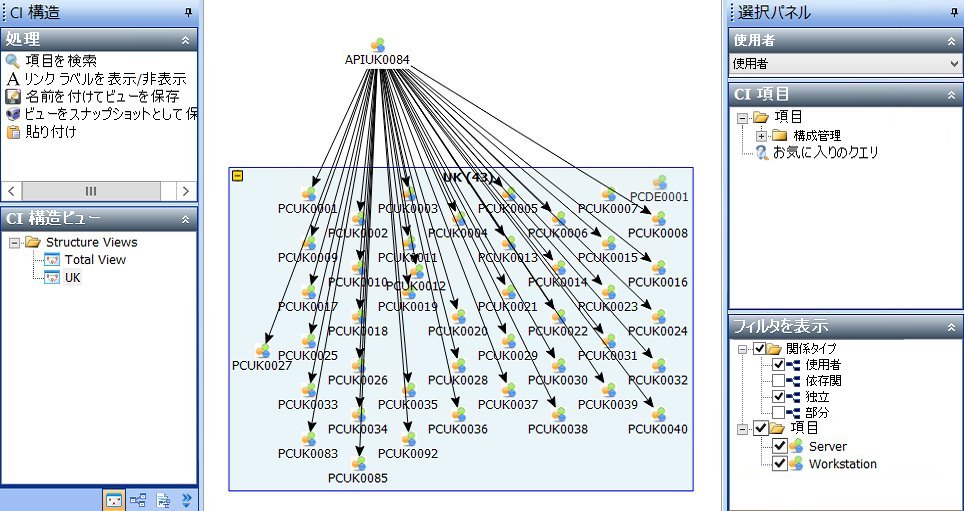Open the 使用者 dropdown list
Image resolution: width=964 pixels, height=511 pixels.
tap(954, 63)
